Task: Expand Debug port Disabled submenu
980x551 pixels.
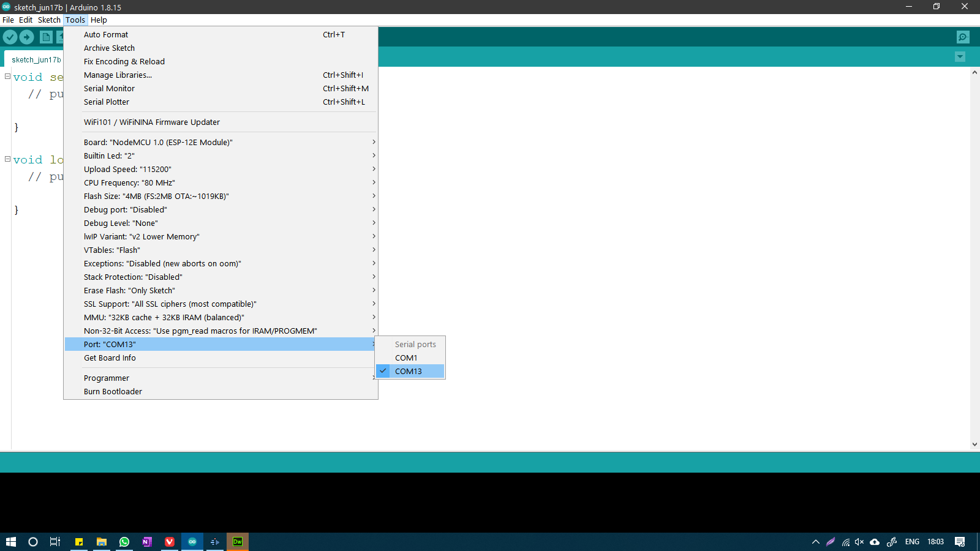Action: pyautogui.click(x=221, y=210)
